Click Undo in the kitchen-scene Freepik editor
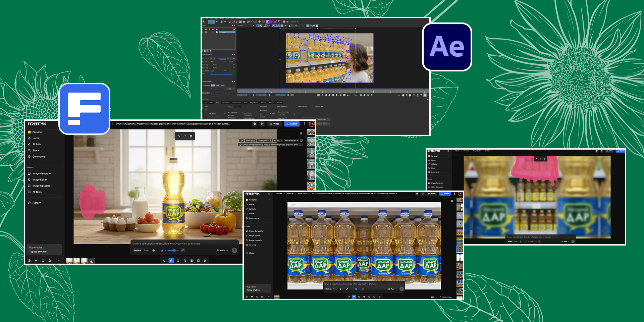644x322 pixels. click(179, 136)
